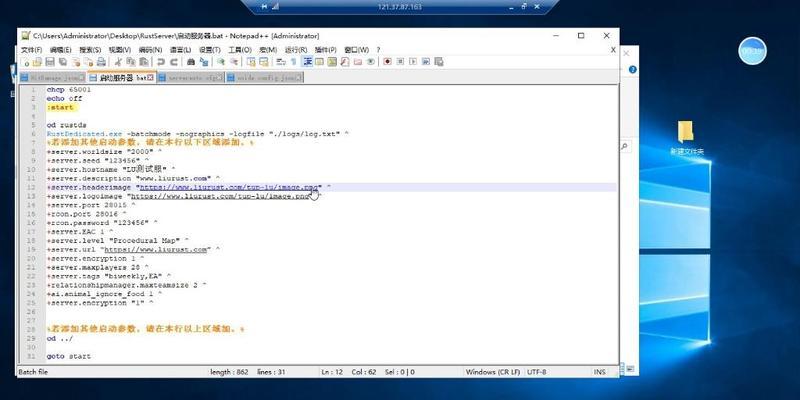800x400 pixels.
Task: Click 'Batch file' in status bar
Action: tap(33, 372)
